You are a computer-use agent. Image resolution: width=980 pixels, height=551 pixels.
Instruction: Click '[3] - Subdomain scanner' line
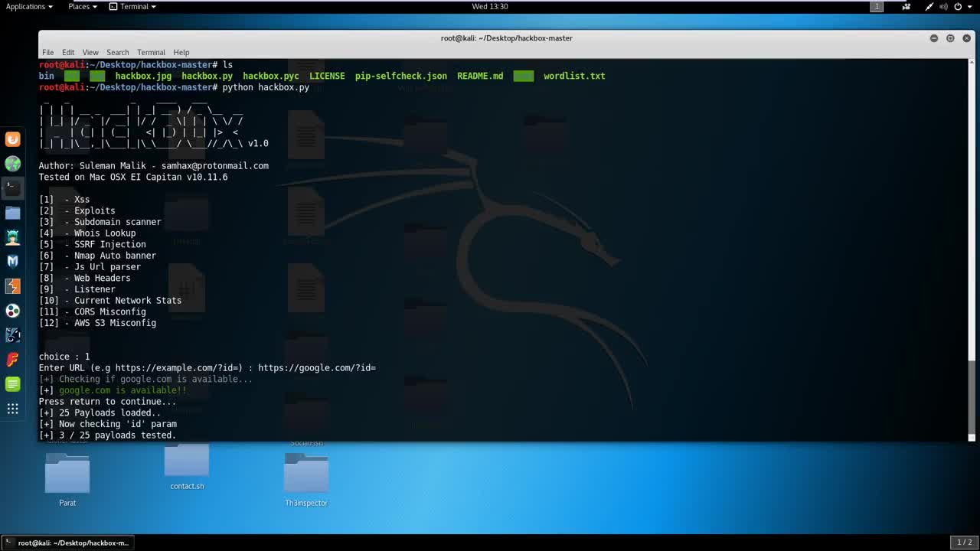coord(100,222)
